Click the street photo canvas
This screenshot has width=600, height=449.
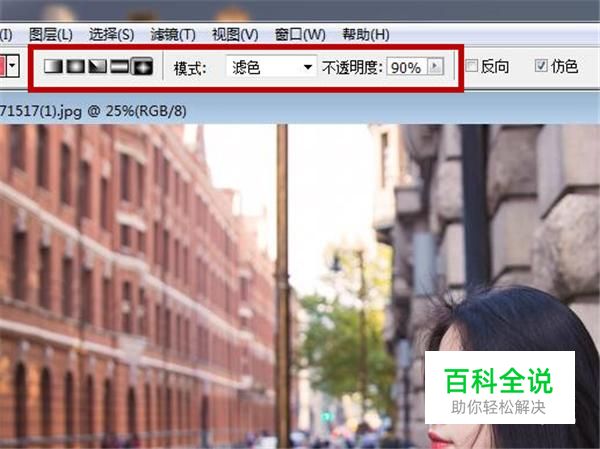(x=300, y=286)
